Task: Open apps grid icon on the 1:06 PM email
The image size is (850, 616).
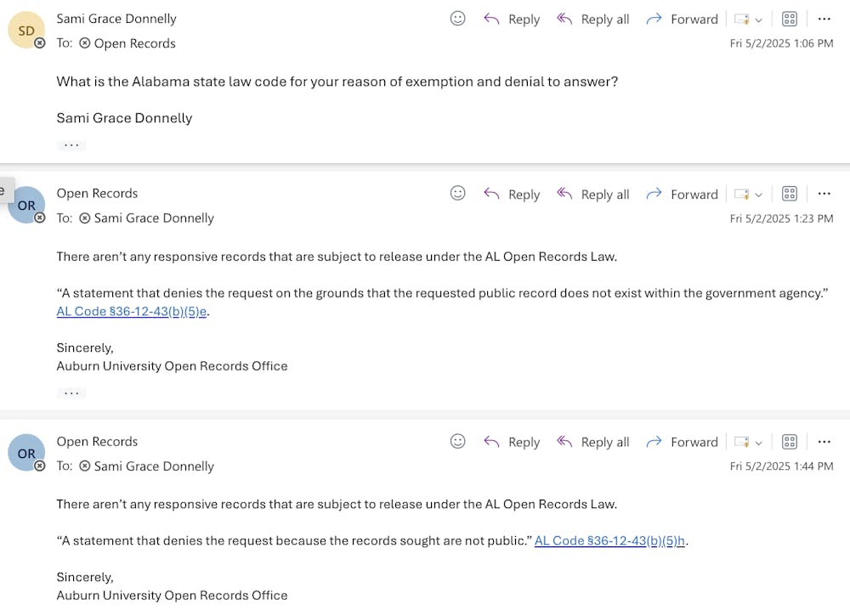Action: coord(789,19)
